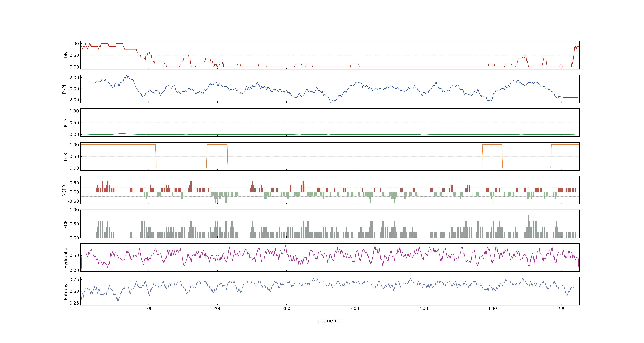
Task: Select x-axis tick label 400
Action: click(355, 309)
